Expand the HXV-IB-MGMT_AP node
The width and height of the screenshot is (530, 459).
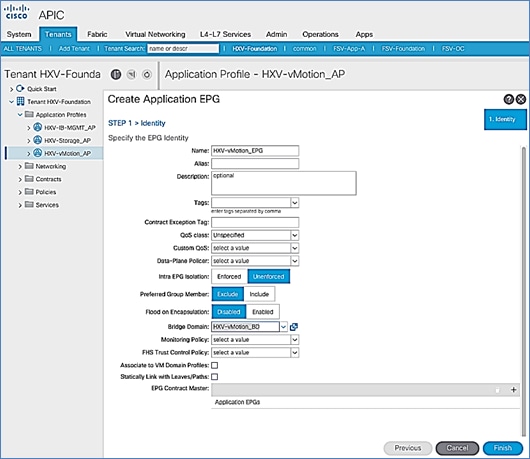pyautogui.click(x=29, y=128)
